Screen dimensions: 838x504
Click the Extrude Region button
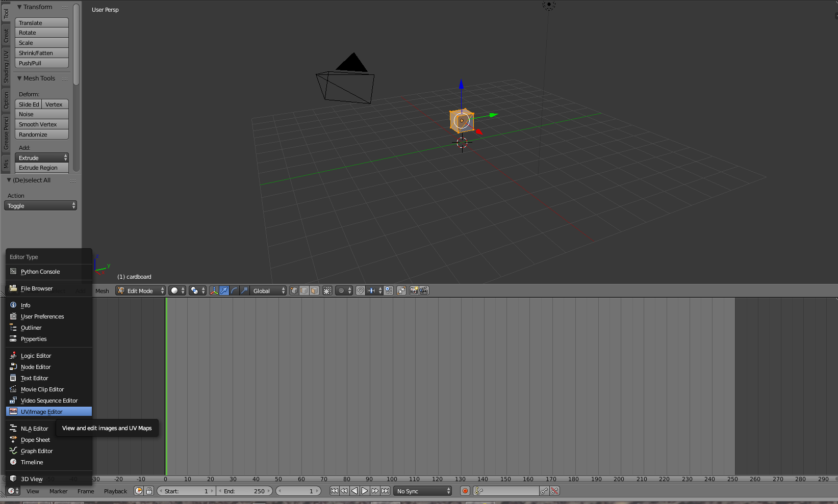click(42, 168)
